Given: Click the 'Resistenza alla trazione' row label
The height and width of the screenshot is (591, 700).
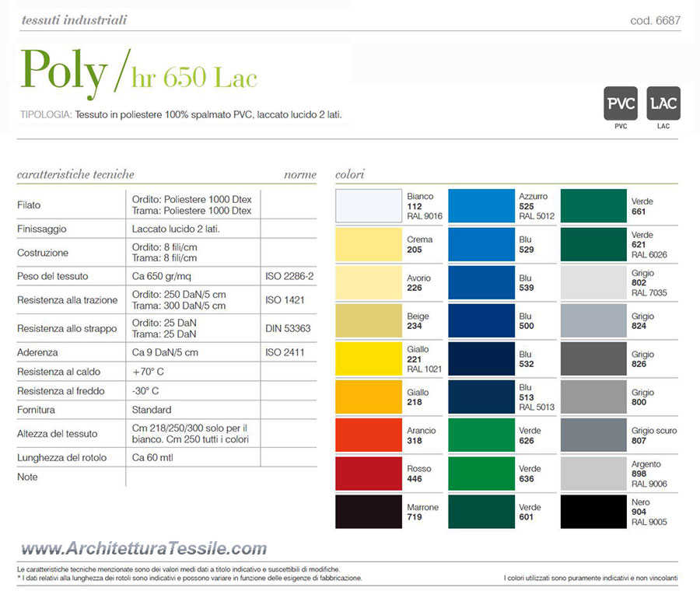Looking at the screenshot, I should coord(68,300).
